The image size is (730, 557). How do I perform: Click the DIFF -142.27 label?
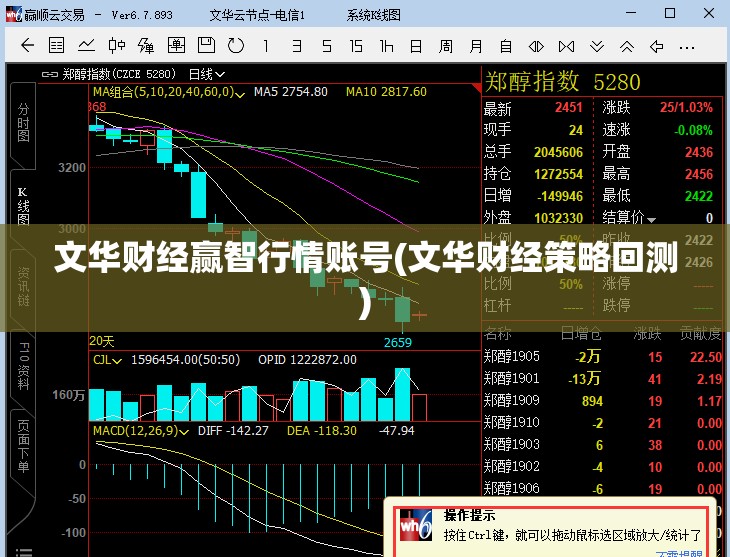tap(233, 431)
